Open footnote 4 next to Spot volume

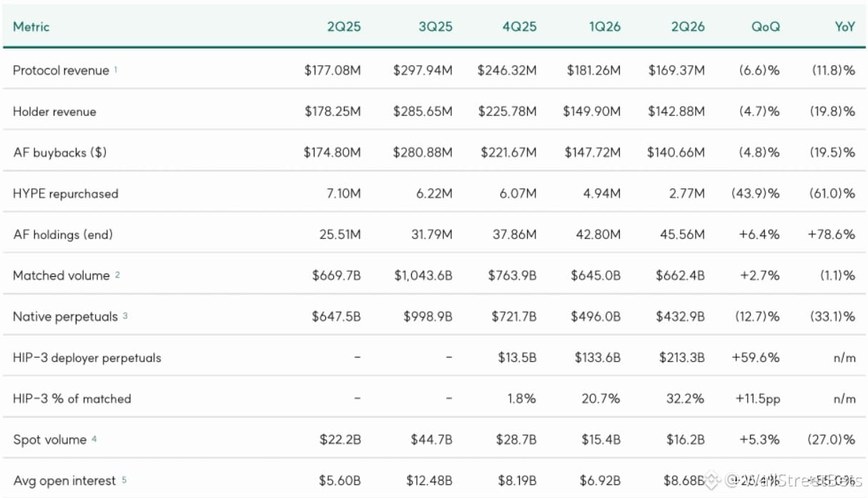[94, 438]
